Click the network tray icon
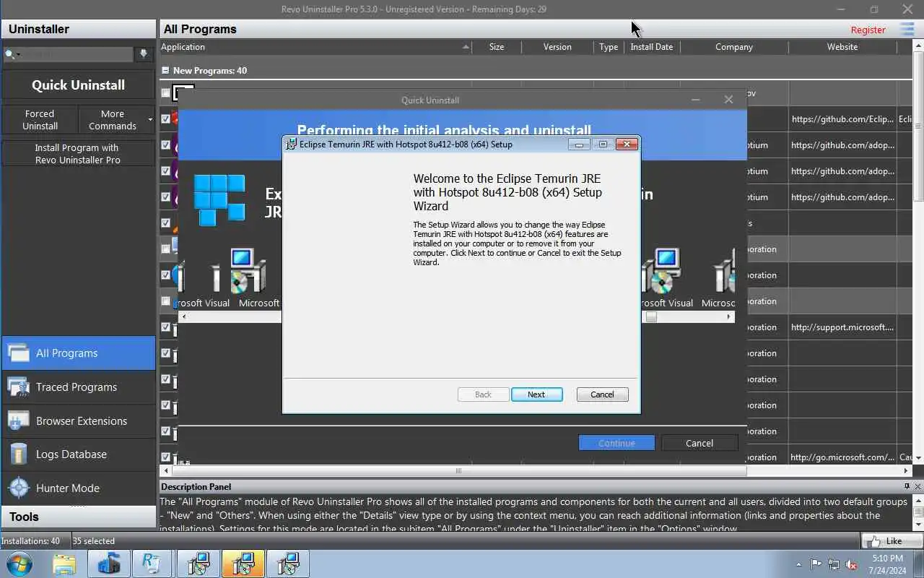The width and height of the screenshot is (924, 578). pyautogui.click(x=834, y=564)
